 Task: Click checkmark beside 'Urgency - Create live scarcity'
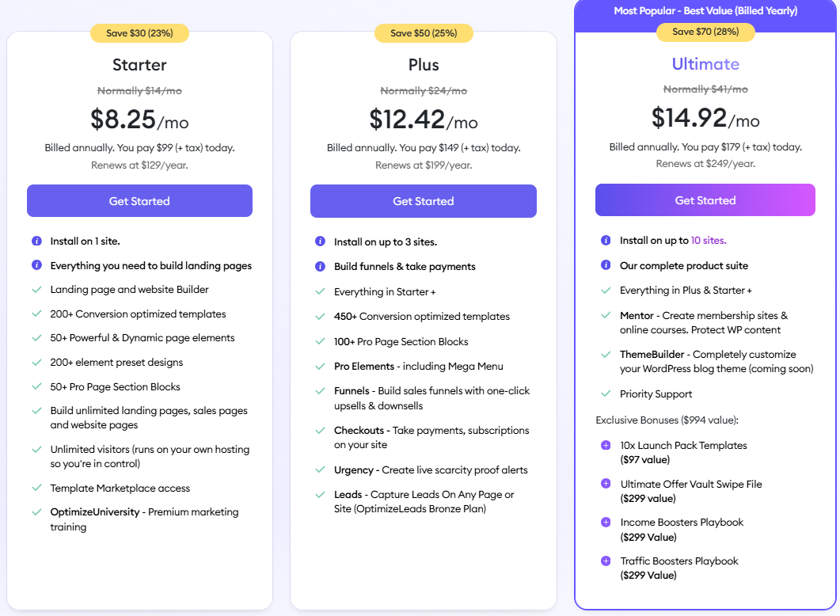(x=321, y=470)
